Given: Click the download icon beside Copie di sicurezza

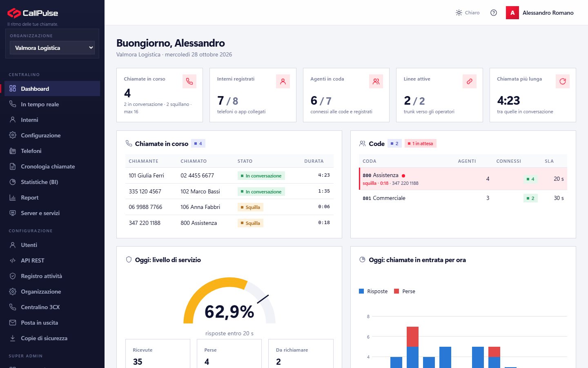Looking at the screenshot, I should [13, 338].
